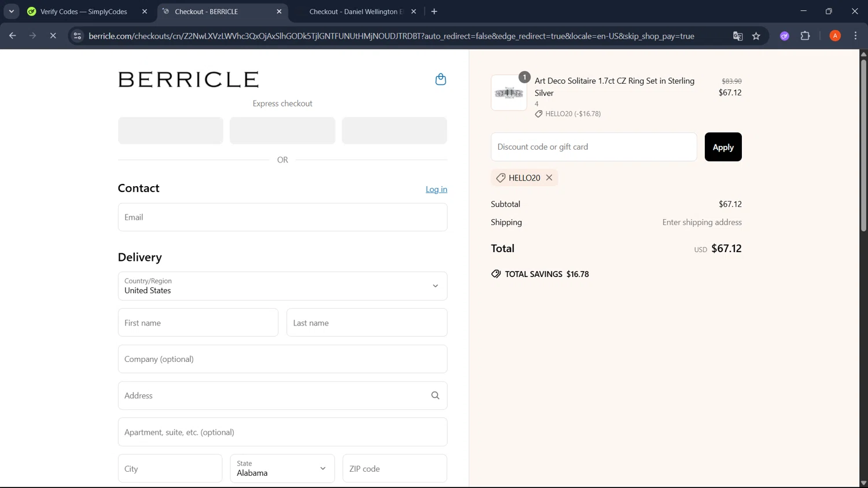The height and width of the screenshot is (488, 868).
Task: Focus the First name field
Action: coord(198,323)
